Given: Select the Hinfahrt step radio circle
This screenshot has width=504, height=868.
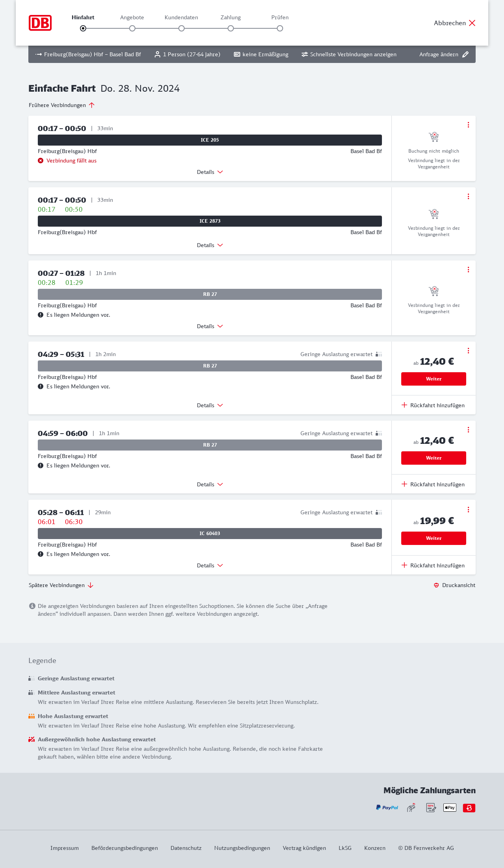Looking at the screenshot, I should tap(83, 28).
